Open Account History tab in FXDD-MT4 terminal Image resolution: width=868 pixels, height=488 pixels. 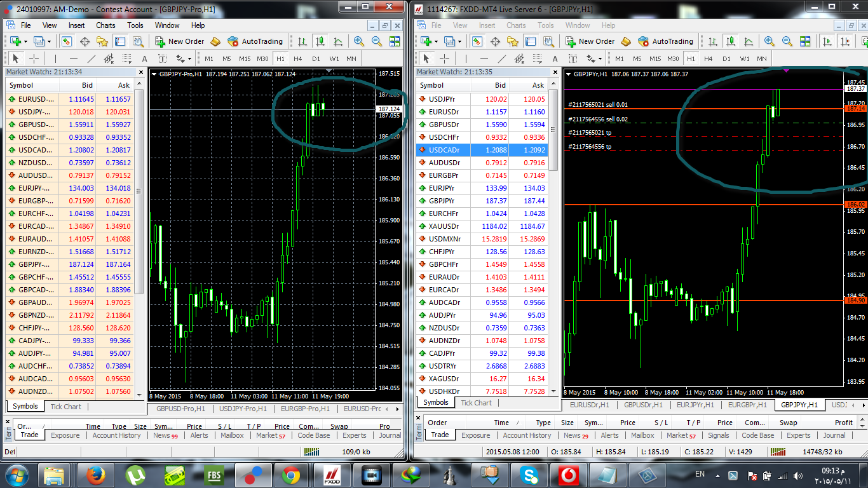(x=527, y=435)
